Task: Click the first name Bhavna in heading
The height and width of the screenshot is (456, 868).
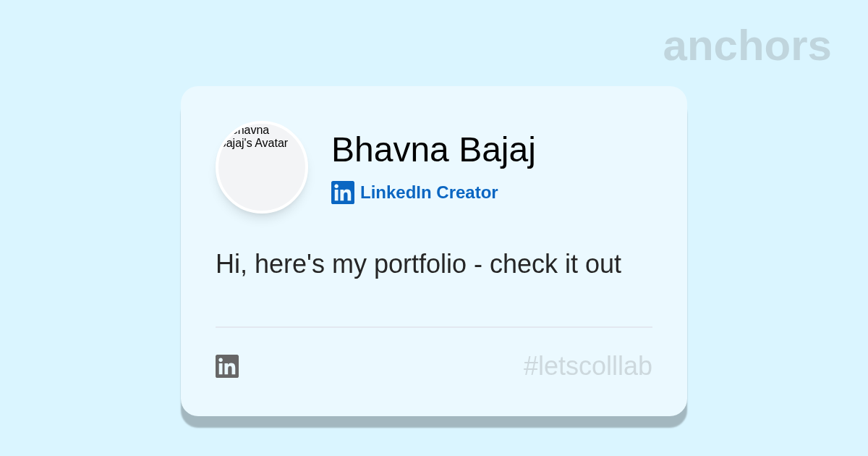Action: [390, 149]
